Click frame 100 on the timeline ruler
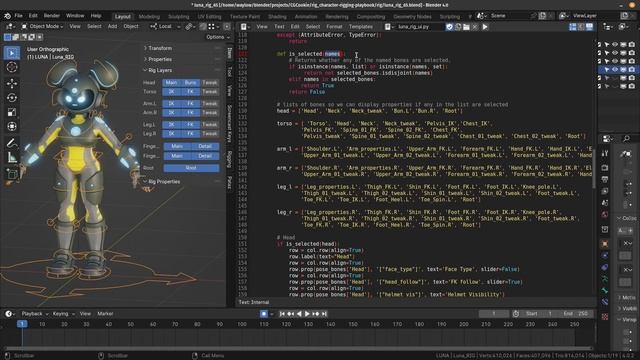Image resolution: width=640 pixels, height=360 pixels. click(x=242, y=324)
